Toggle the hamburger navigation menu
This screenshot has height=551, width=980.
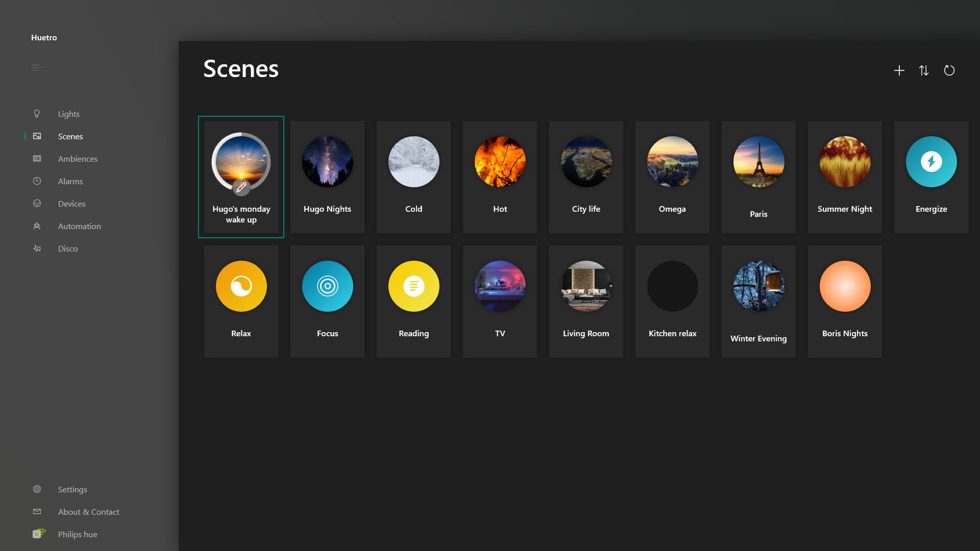37,67
